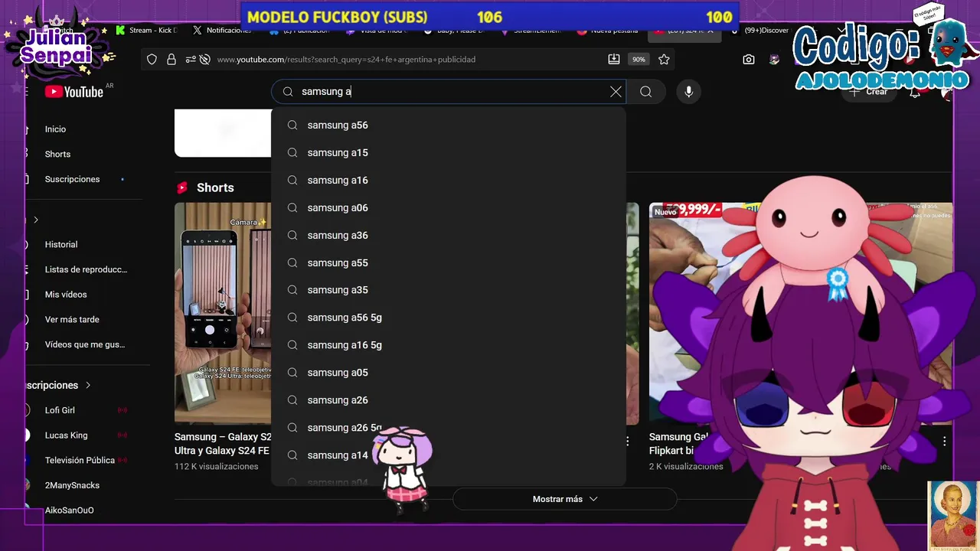Select suggestion samsung a35

pyautogui.click(x=449, y=290)
